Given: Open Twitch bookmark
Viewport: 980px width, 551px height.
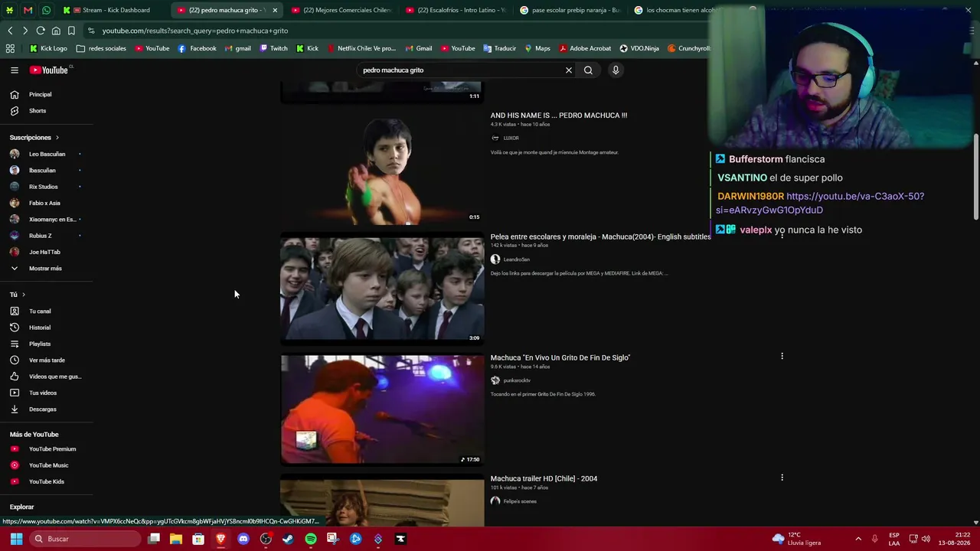Looking at the screenshot, I should (273, 48).
